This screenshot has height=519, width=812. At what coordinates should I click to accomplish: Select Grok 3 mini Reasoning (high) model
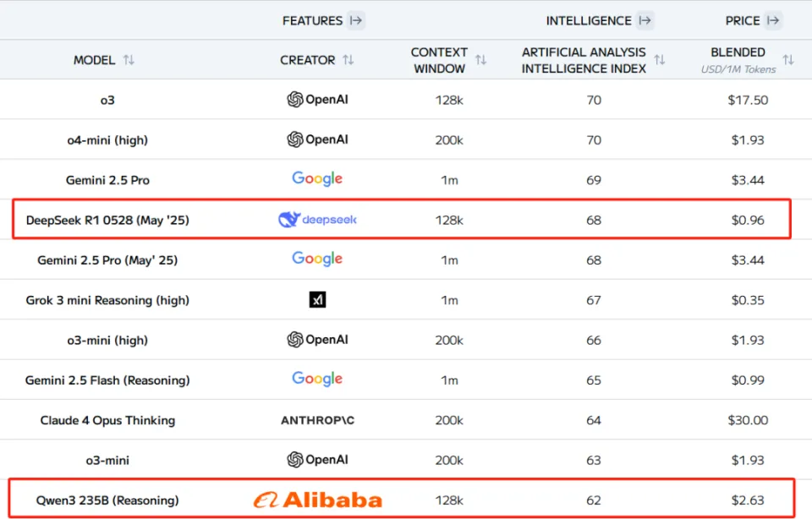[107, 300]
